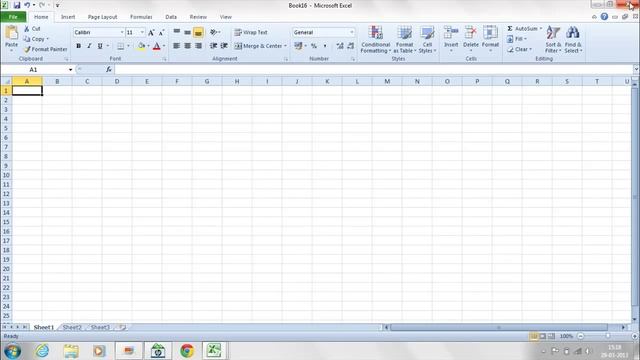Open the General number format dropdown
This screenshot has width=640, height=360.
point(352,32)
